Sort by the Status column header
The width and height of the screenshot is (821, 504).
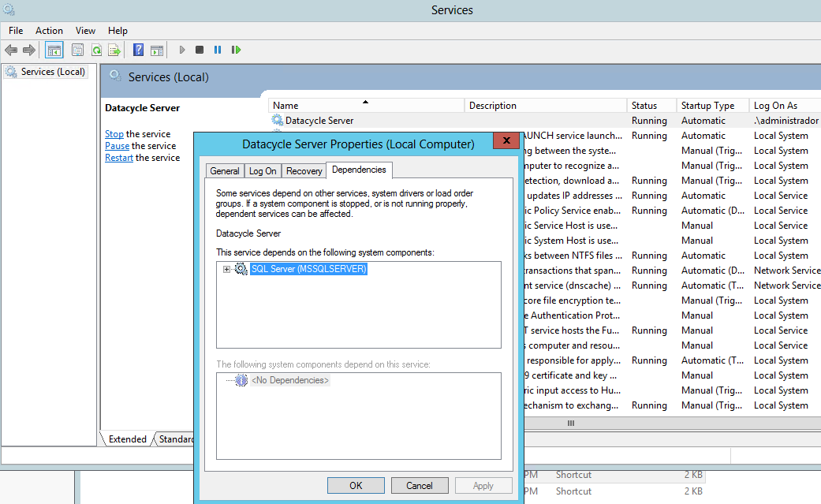coord(651,106)
